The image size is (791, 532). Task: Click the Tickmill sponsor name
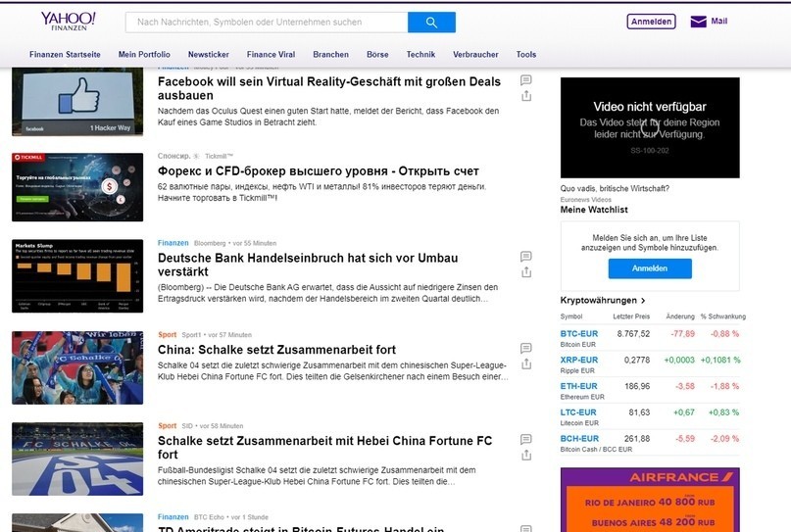[x=219, y=157]
